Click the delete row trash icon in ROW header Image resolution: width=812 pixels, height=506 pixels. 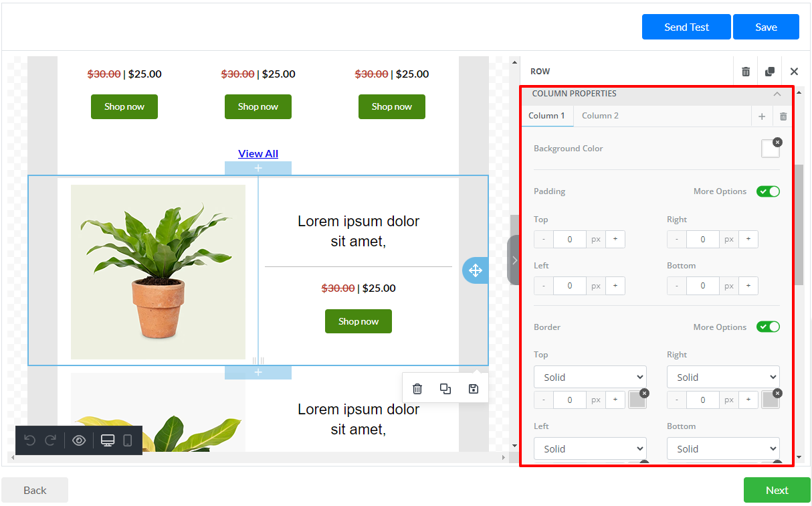(746, 72)
